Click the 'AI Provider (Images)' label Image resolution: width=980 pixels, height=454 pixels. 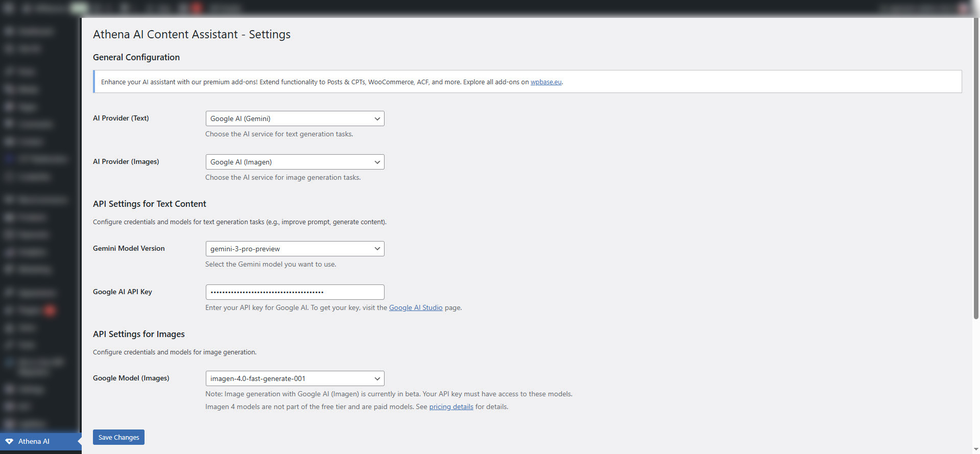126,161
